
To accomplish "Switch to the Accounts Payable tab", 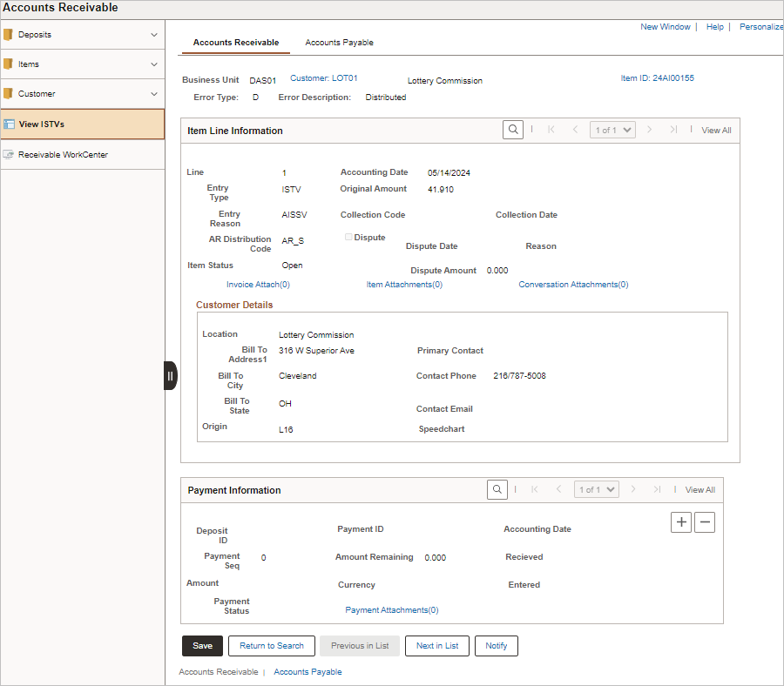I will (x=339, y=42).
